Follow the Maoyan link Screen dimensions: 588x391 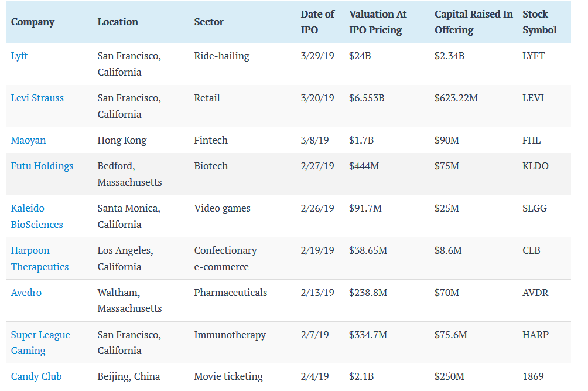point(28,141)
